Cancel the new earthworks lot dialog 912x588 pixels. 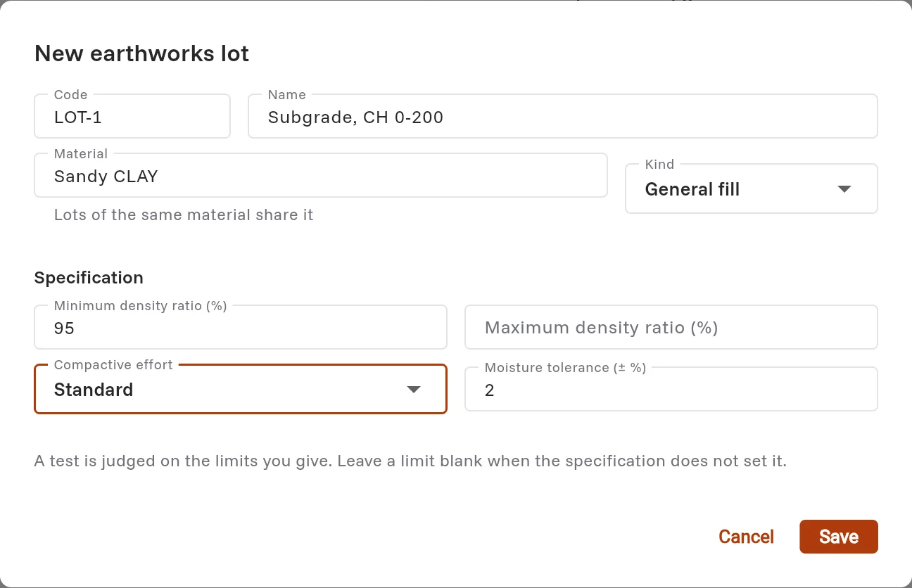pyautogui.click(x=746, y=537)
